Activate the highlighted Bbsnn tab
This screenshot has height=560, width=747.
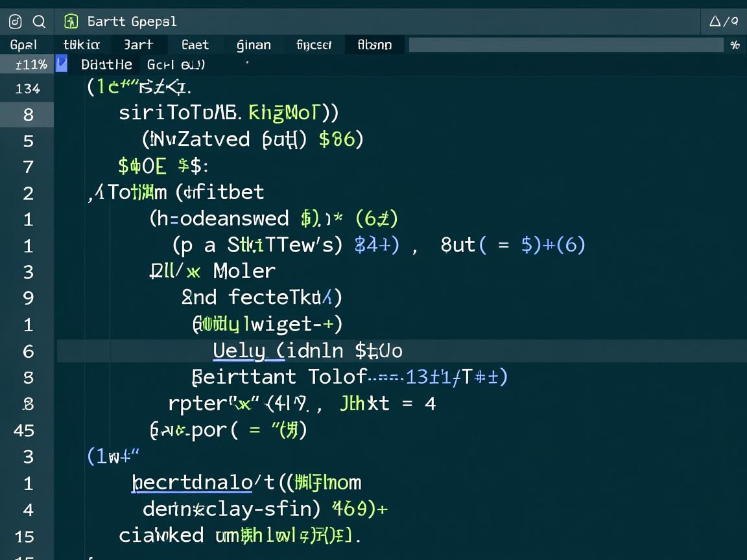coord(375,45)
